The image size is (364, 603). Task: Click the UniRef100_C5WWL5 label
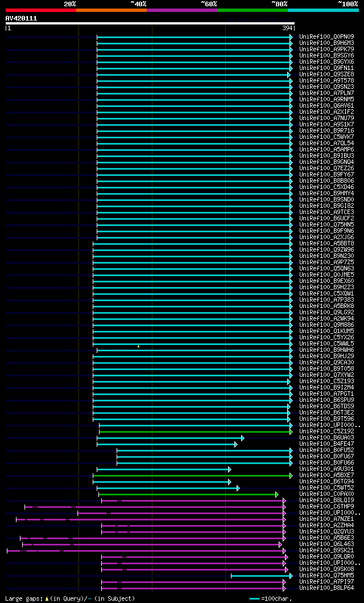pyautogui.click(x=327, y=344)
